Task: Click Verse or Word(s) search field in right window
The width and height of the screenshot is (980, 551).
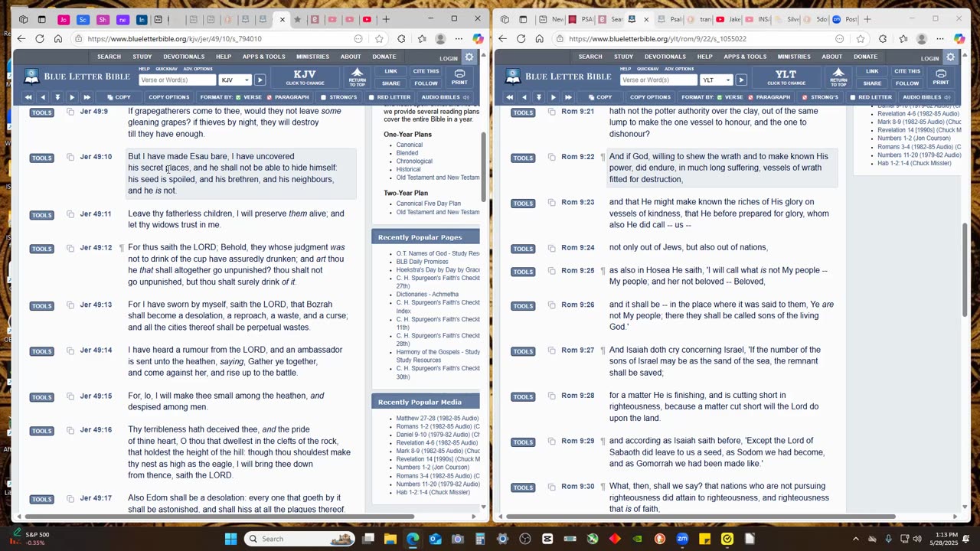Action: [658, 80]
